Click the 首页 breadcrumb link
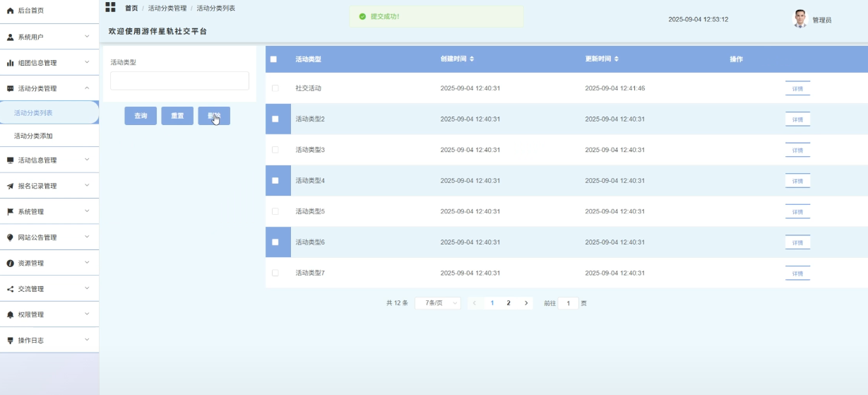Viewport: 868px width, 395px height. 131,8
